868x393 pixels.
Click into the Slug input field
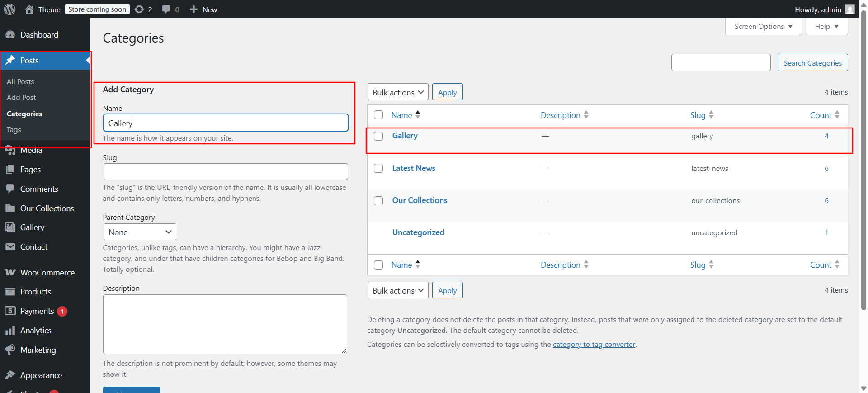[x=226, y=172]
